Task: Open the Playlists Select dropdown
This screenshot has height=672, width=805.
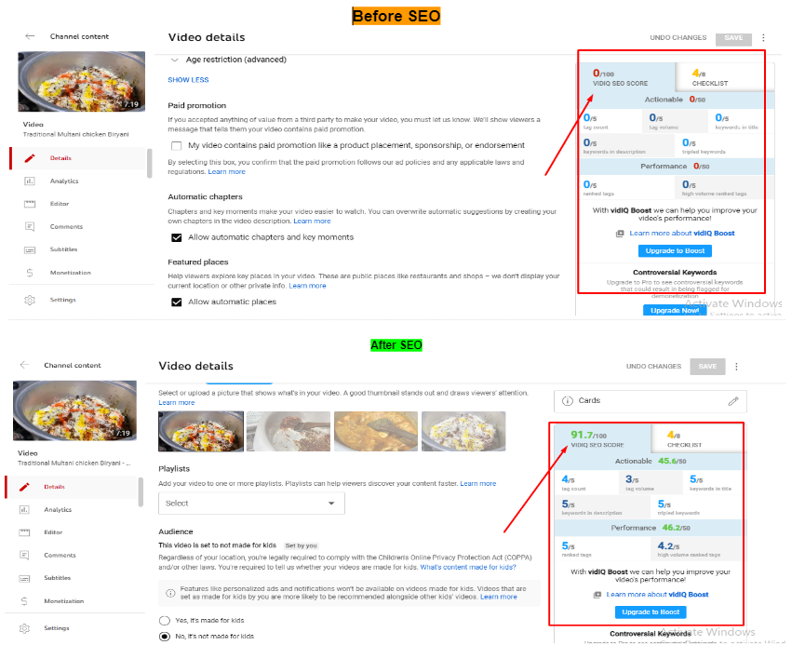Action: [x=251, y=504]
